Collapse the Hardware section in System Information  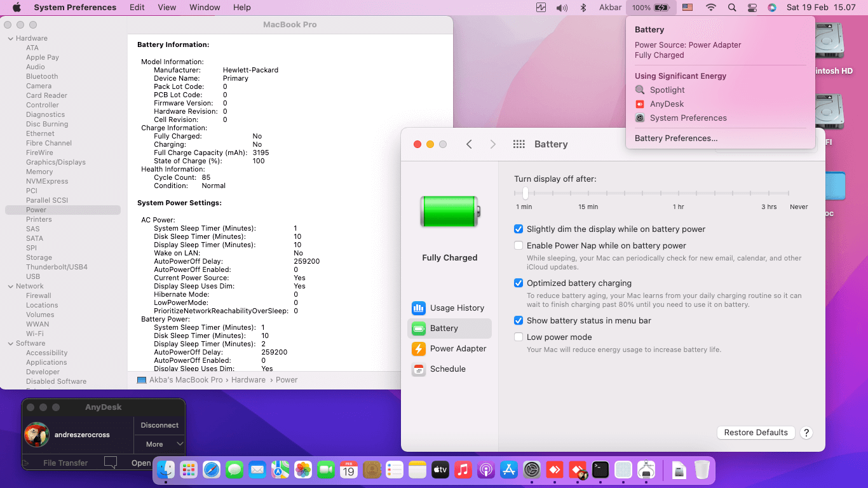click(x=10, y=38)
